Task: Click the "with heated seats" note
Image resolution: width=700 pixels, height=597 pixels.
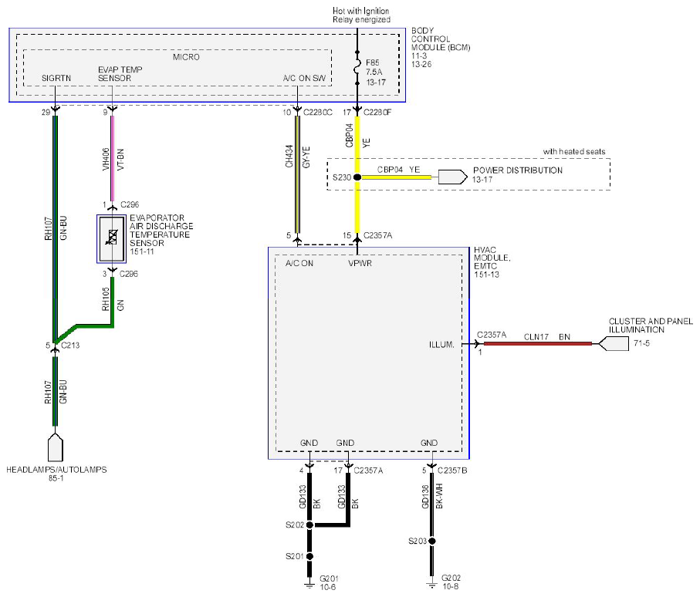Action: pyautogui.click(x=574, y=152)
